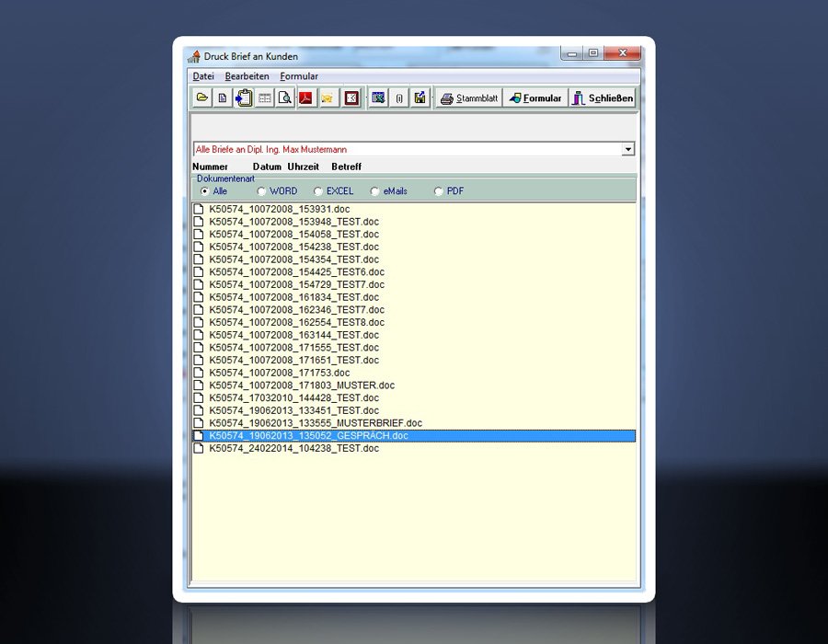
Task: Select file K50574_10072008_154058_TEST.doc
Action: point(293,235)
